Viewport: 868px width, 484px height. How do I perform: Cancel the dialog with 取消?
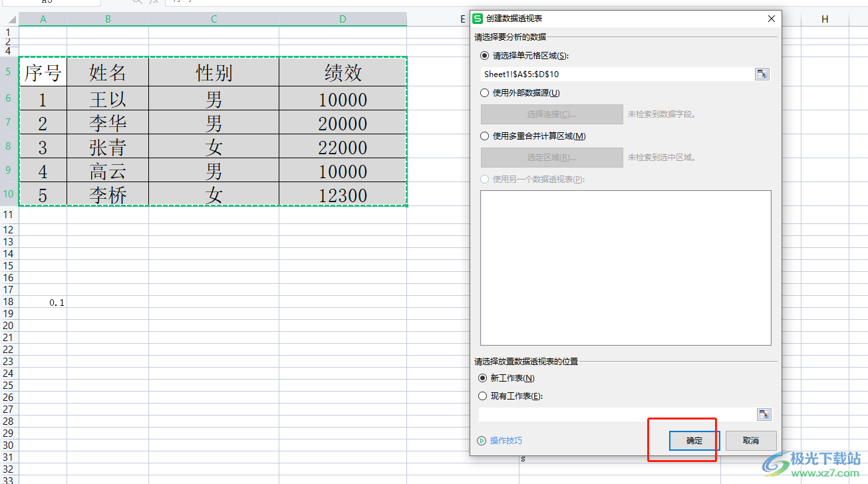751,440
